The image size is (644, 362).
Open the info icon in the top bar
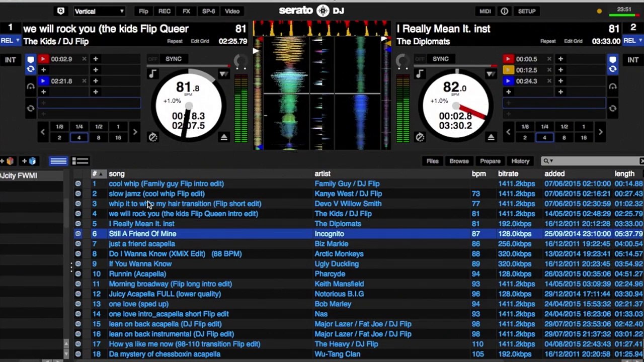504,11
